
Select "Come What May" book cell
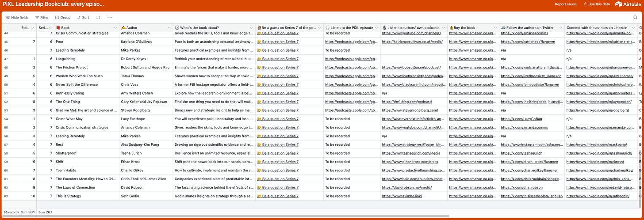coord(87,119)
